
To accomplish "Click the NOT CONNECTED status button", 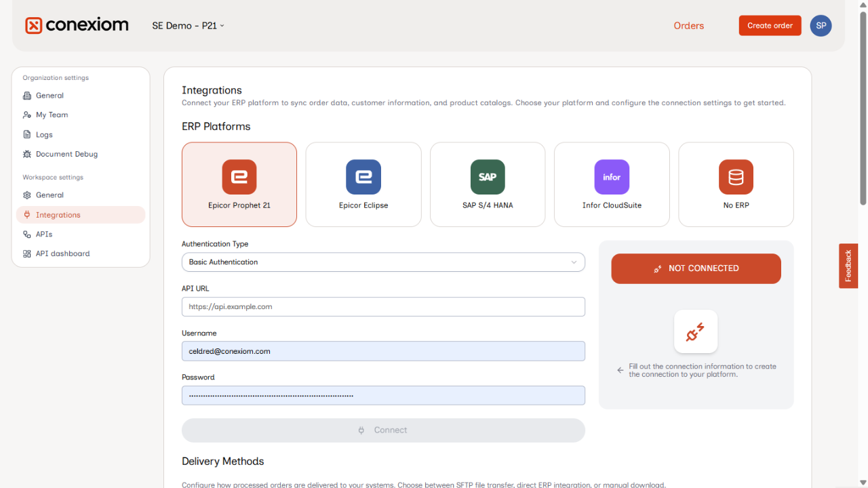I will click(x=696, y=268).
